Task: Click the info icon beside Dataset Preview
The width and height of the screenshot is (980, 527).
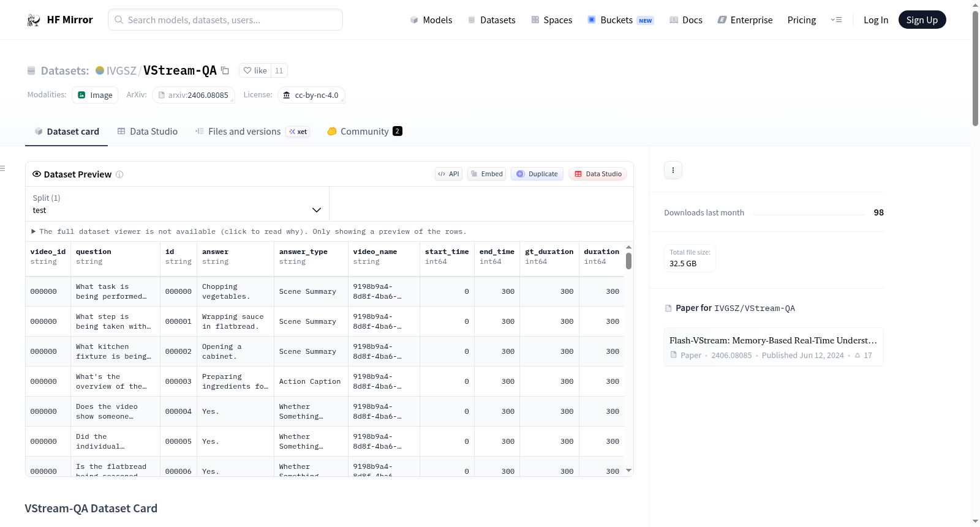Action: [x=119, y=174]
